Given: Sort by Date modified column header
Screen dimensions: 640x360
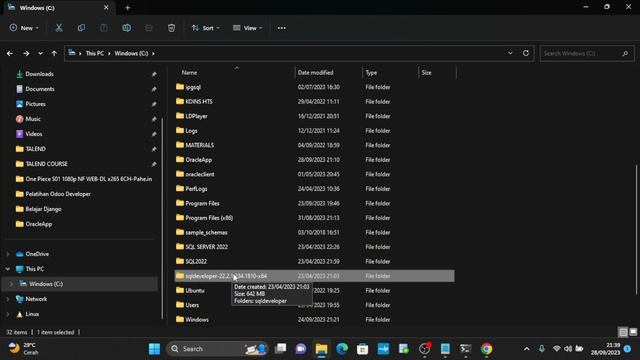Looking at the screenshot, I should point(316,73).
